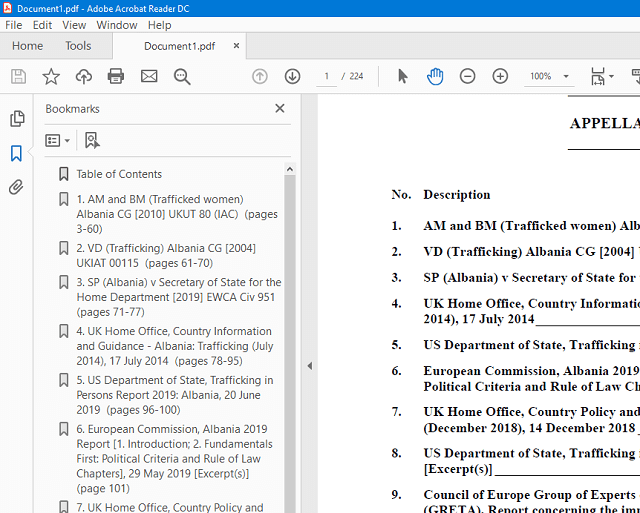Click the page number input field
640x513 pixels.
[x=327, y=76]
